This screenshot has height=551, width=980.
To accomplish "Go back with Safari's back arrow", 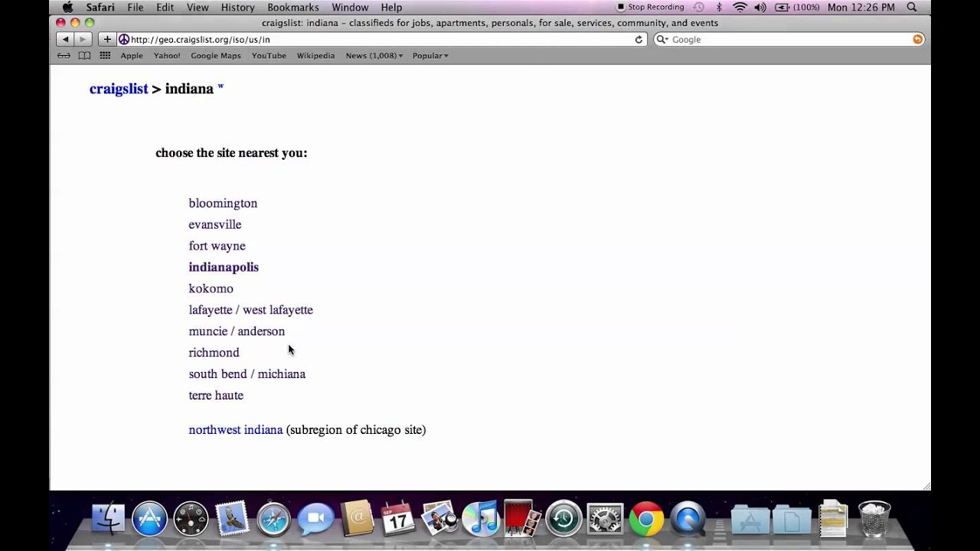I will [x=65, y=39].
